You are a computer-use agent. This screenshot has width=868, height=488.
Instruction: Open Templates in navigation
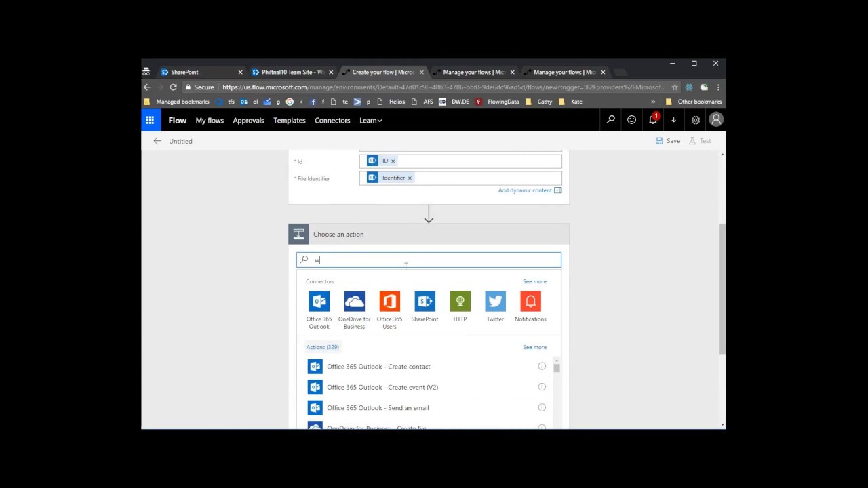(x=290, y=120)
